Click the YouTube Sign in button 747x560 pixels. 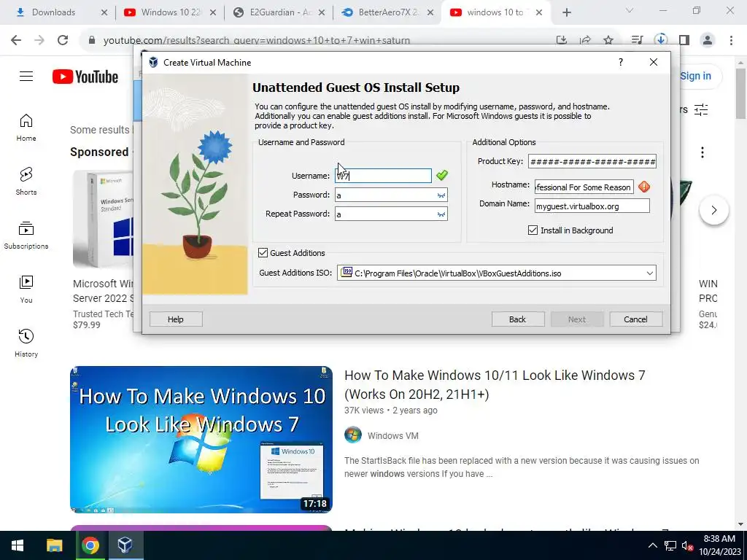point(695,76)
